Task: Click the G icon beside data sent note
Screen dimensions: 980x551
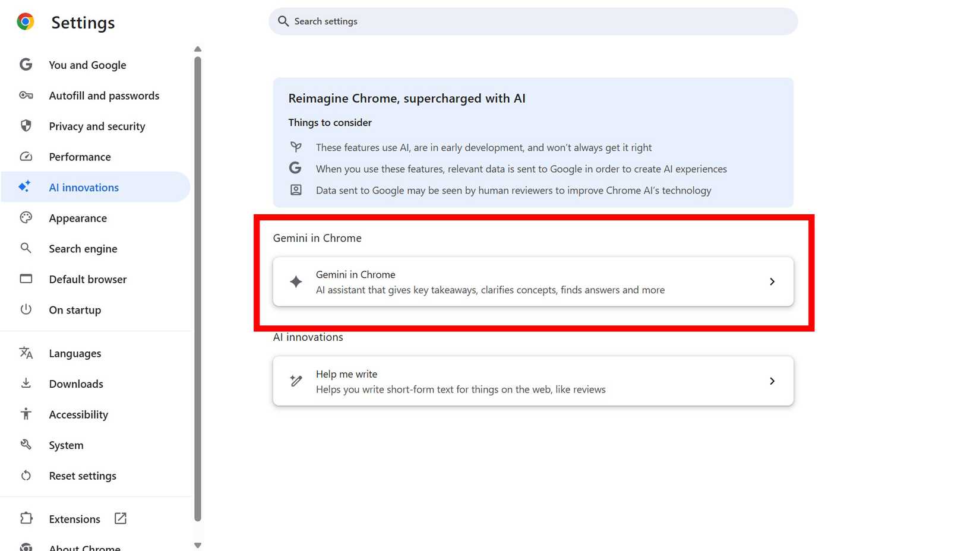Action: (295, 168)
